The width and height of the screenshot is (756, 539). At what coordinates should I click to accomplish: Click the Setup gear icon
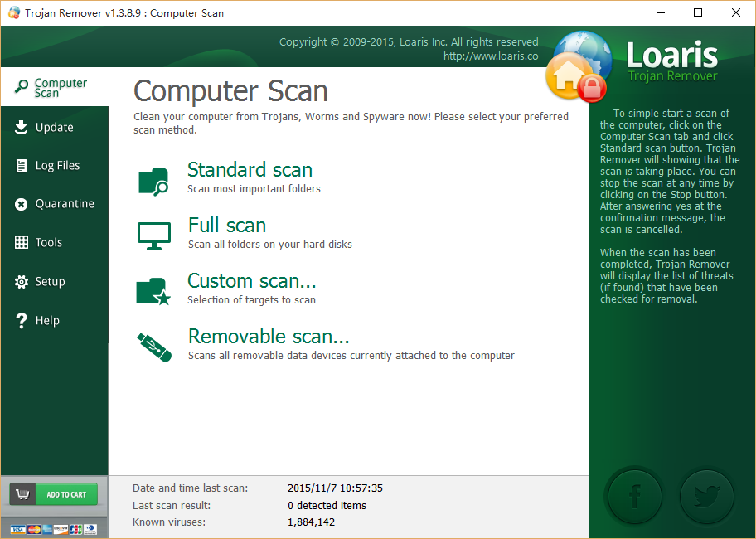pyautogui.click(x=22, y=282)
